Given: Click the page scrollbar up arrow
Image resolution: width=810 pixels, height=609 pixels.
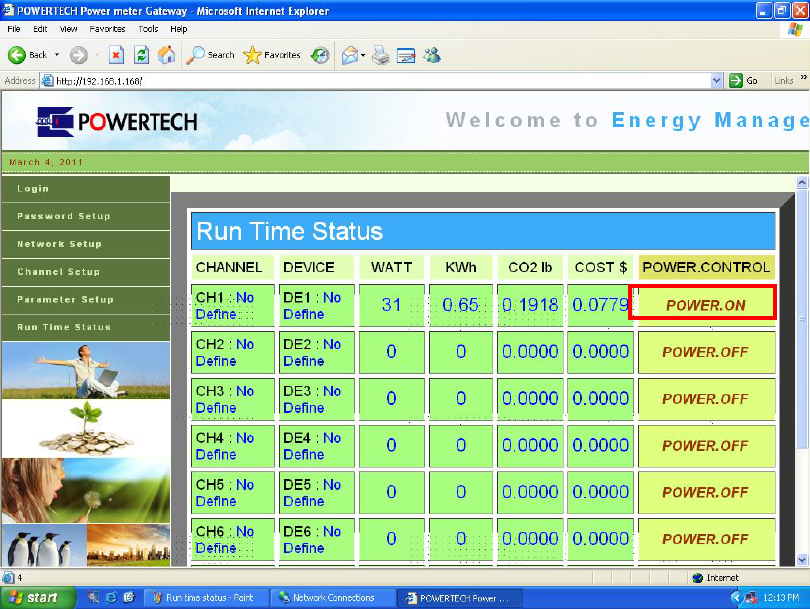Looking at the screenshot, I should 802,182.
